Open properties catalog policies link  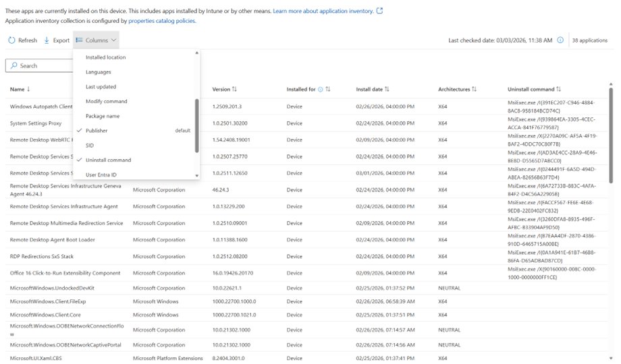pyautogui.click(x=162, y=21)
